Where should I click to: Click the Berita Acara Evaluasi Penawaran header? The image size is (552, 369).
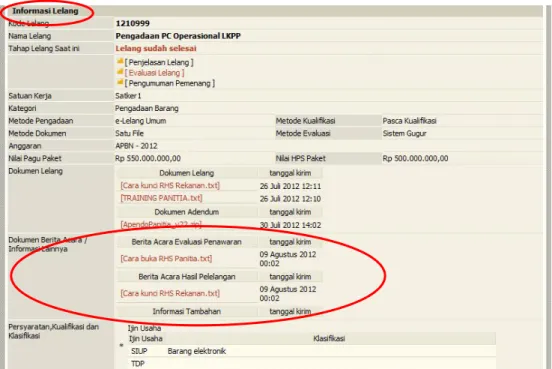[x=187, y=242]
